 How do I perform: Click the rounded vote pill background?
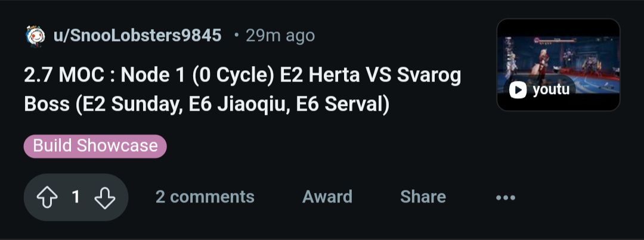(76, 197)
